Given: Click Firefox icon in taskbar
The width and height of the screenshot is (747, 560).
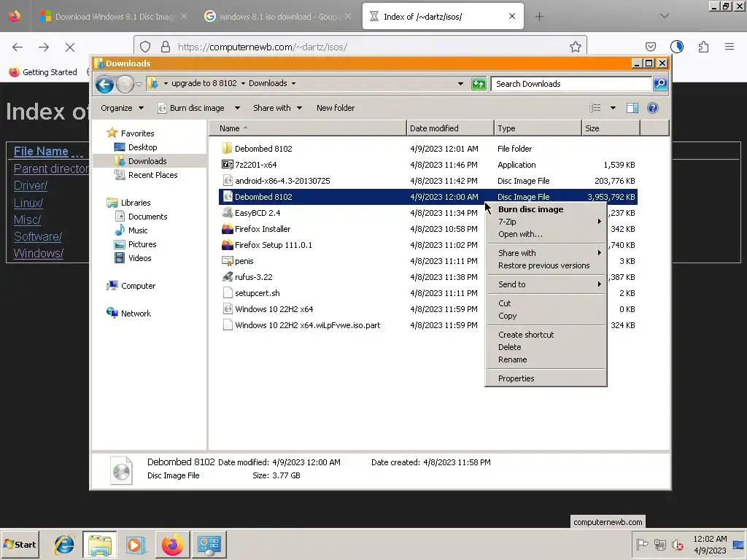Looking at the screenshot, I should [x=172, y=545].
